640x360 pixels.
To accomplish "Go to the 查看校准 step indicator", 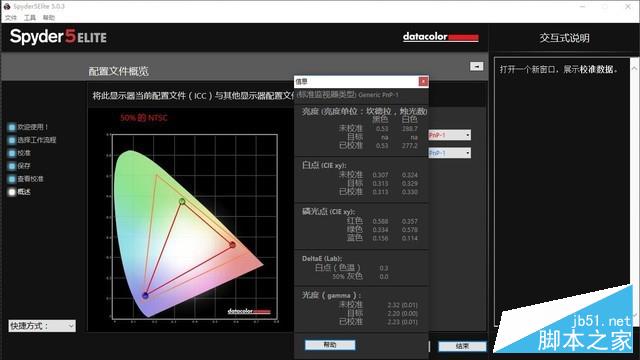I will click(x=12, y=179).
